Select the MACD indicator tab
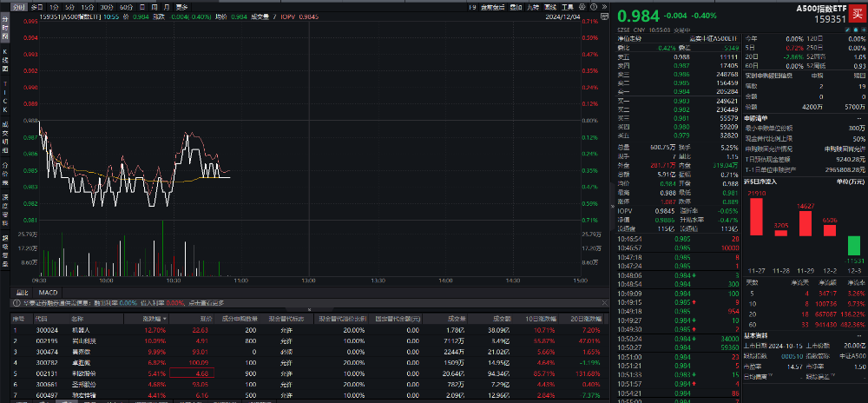 pos(49,292)
